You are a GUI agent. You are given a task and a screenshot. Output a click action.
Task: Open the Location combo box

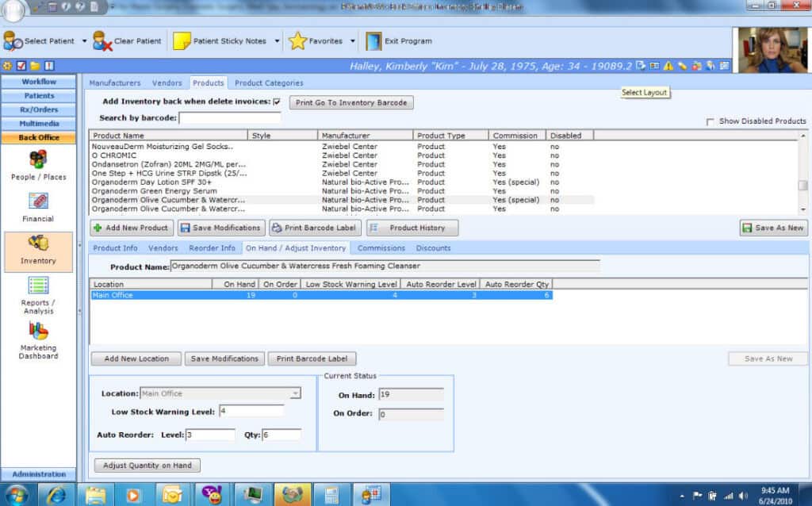295,393
